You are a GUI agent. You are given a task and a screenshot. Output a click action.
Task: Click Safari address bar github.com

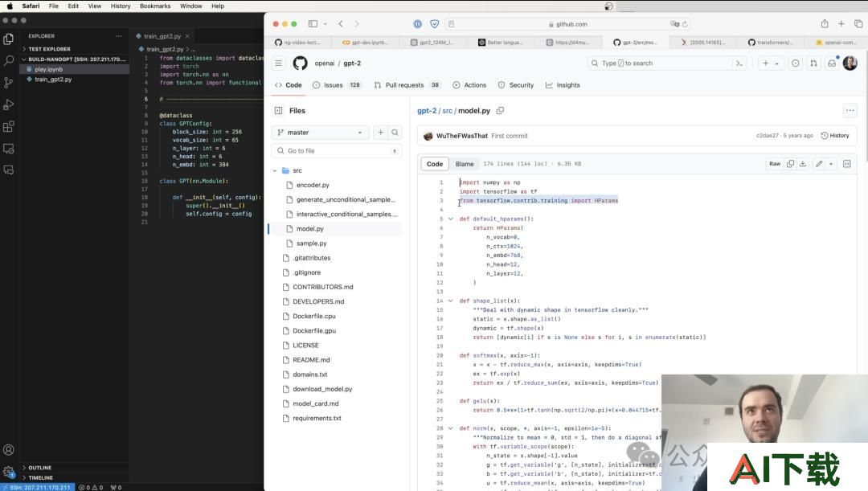[x=567, y=24]
